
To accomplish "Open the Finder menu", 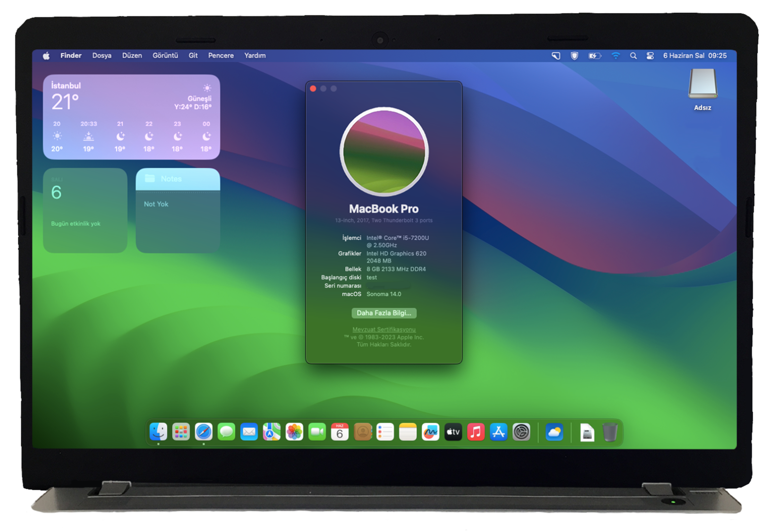I will (71, 56).
